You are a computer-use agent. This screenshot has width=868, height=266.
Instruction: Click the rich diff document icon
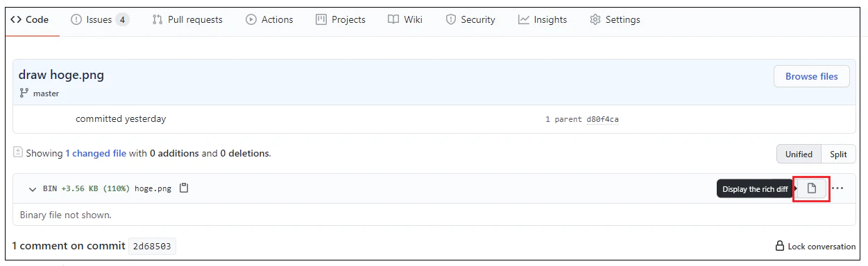click(x=812, y=188)
